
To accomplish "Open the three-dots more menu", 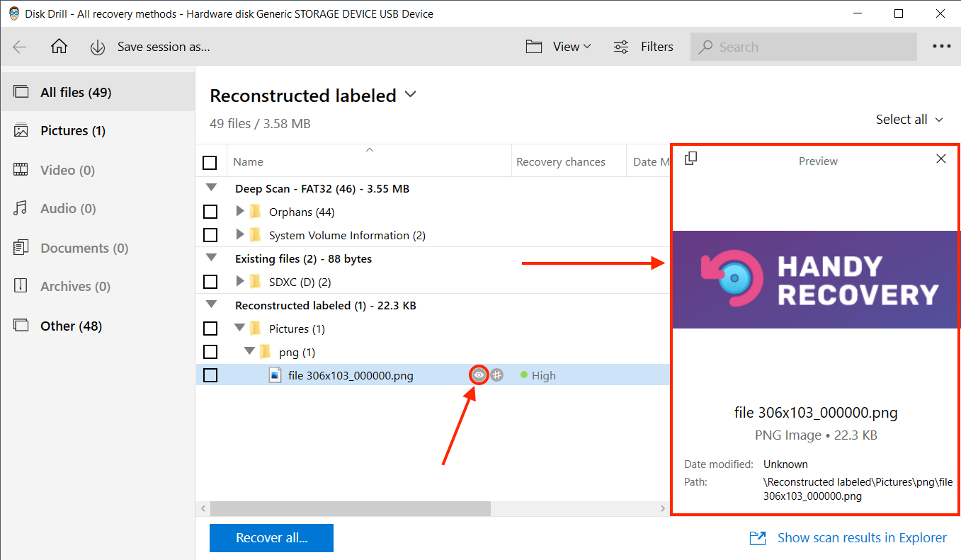I will [941, 47].
